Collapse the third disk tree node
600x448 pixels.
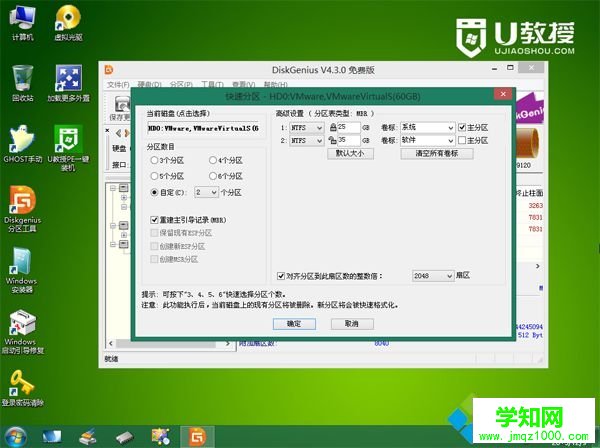pos(112,244)
